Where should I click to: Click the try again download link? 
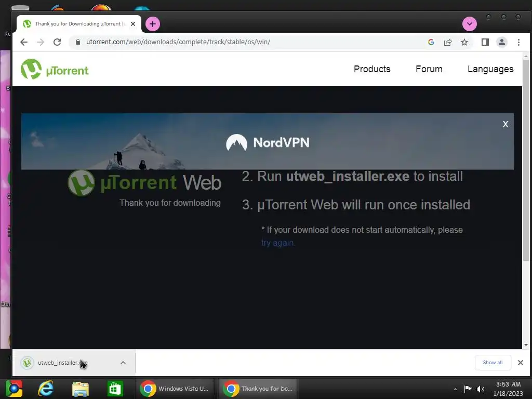pyautogui.click(x=278, y=243)
